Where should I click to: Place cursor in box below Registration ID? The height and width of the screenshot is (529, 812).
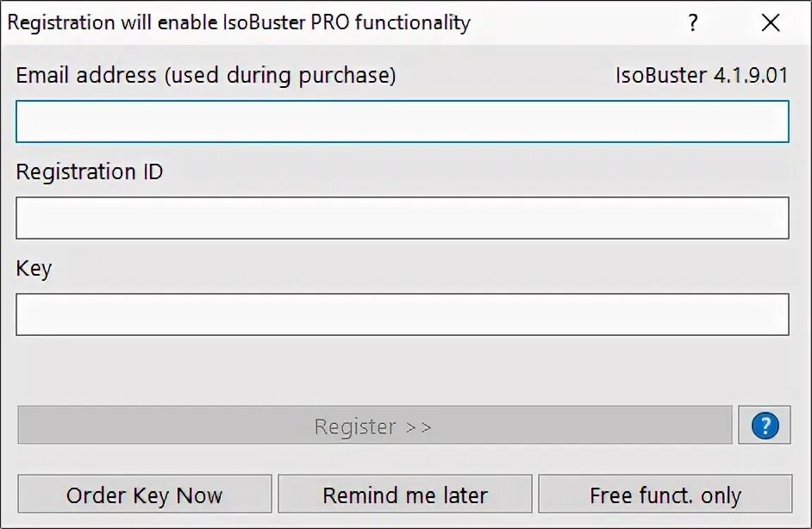(x=403, y=218)
